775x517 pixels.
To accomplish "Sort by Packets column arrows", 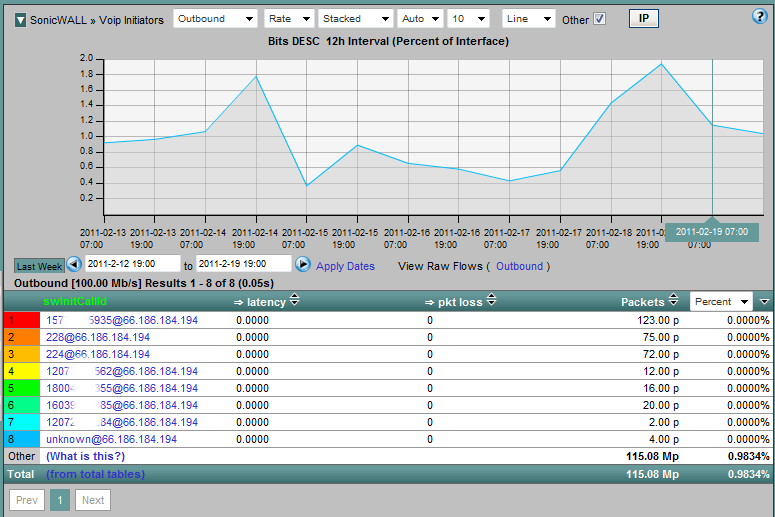I will (674, 302).
